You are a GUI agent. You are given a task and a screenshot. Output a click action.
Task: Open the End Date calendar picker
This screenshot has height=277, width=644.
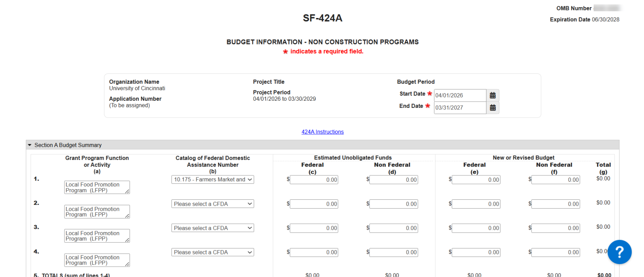point(493,108)
